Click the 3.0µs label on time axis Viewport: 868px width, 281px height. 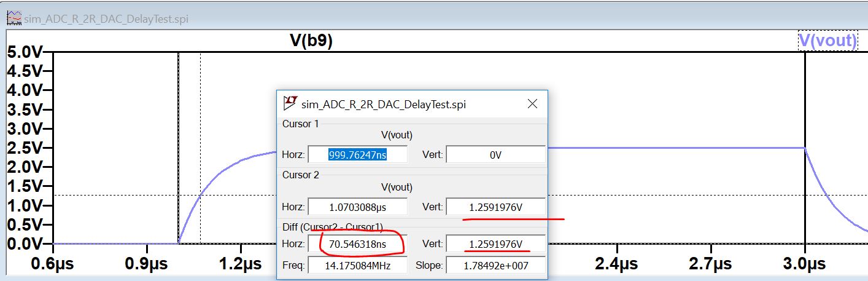pyautogui.click(x=804, y=265)
